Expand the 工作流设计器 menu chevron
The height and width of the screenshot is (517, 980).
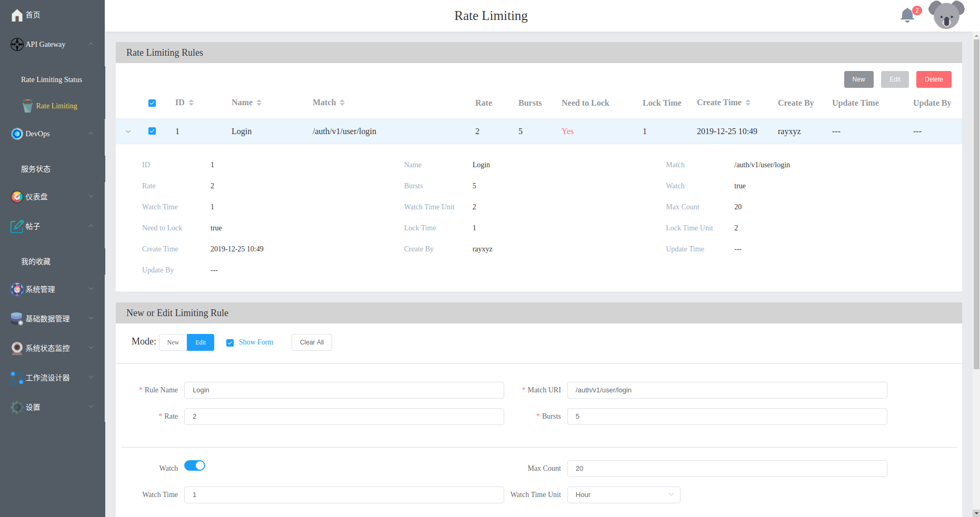91,378
